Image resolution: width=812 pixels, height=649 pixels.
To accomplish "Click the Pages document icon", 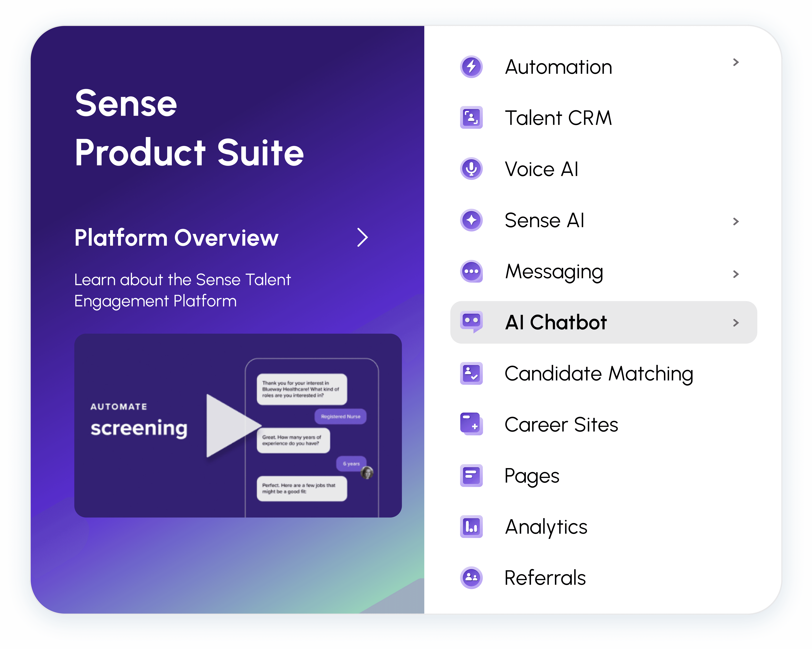I will pyautogui.click(x=471, y=475).
